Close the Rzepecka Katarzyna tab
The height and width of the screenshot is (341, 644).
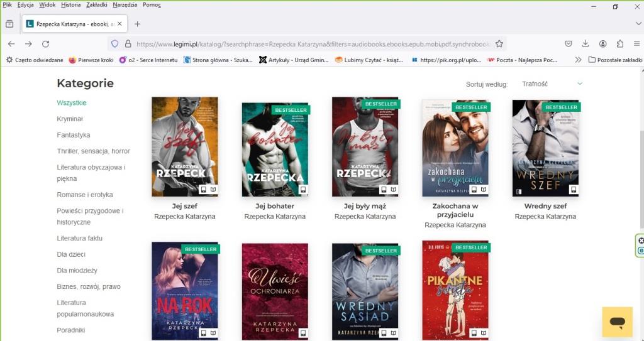(119, 24)
